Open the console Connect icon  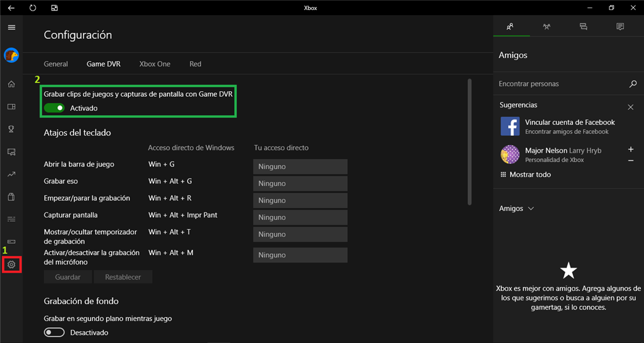coord(11,242)
